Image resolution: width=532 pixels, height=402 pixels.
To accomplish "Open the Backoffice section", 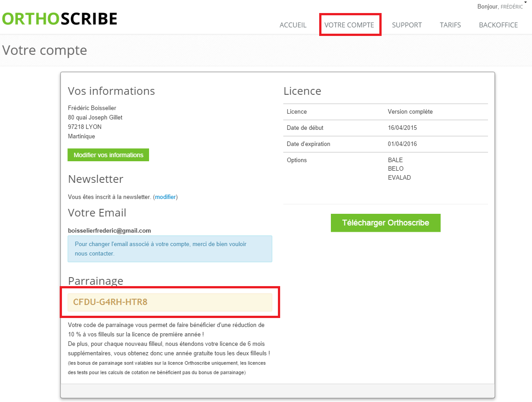I will (498, 25).
